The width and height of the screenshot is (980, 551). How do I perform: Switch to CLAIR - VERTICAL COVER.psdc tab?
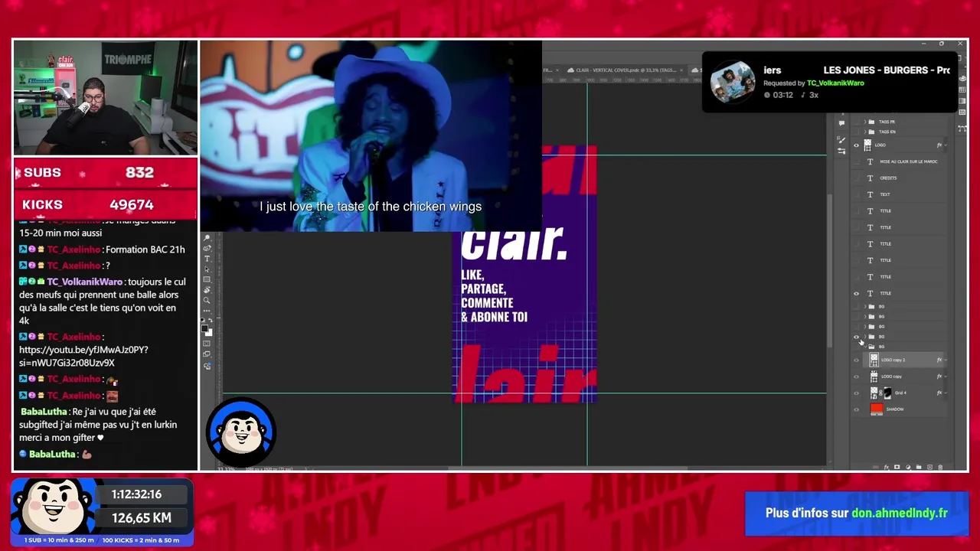(x=625, y=70)
